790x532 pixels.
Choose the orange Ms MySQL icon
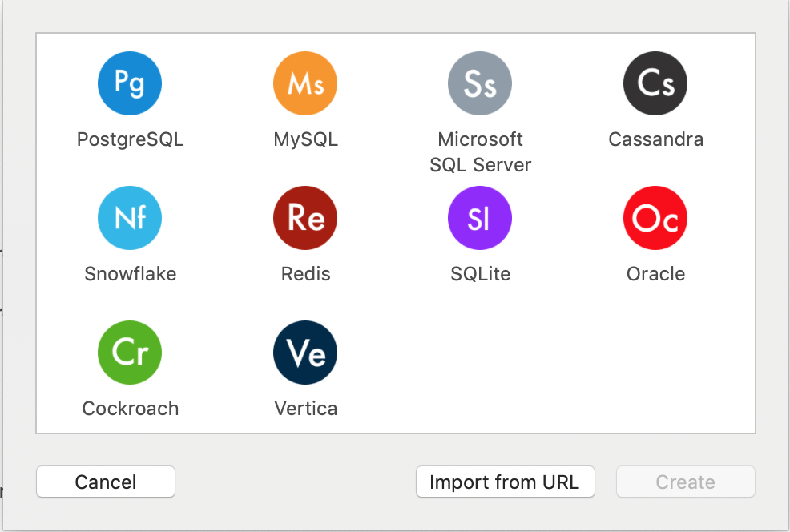pos(305,83)
